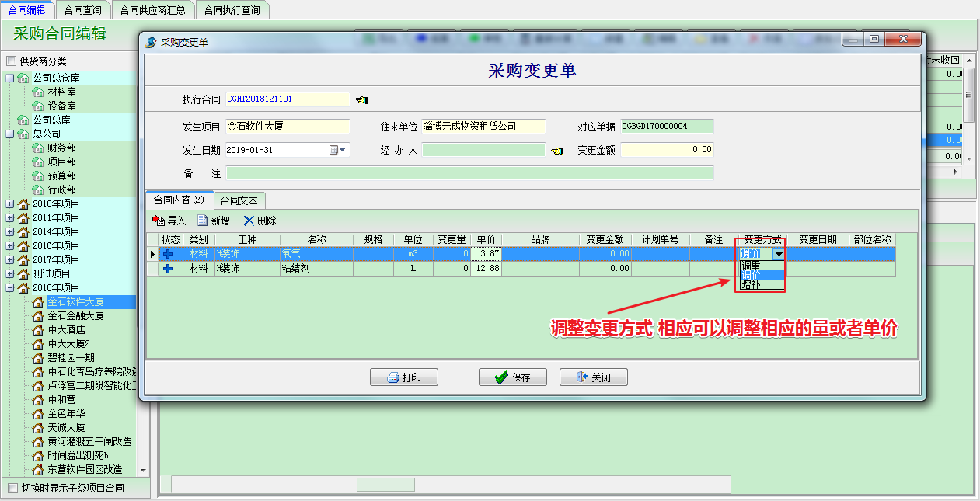Open the 变更方式 dropdown arrow in 氧气 row

[x=778, y=254]
